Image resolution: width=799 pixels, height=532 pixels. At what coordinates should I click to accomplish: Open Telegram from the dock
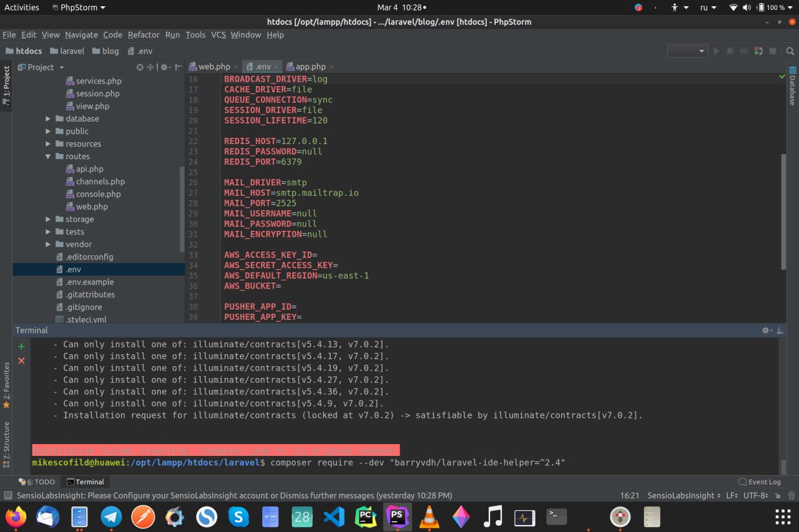[x=111, y=516]
